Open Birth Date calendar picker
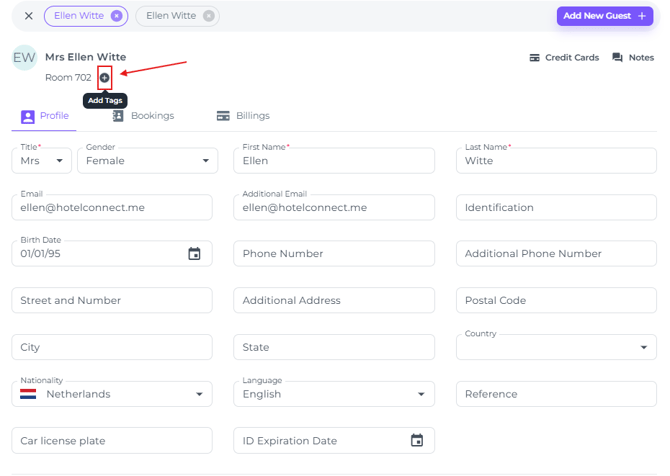This screenshot has height=476, width=670. (195, 254)
